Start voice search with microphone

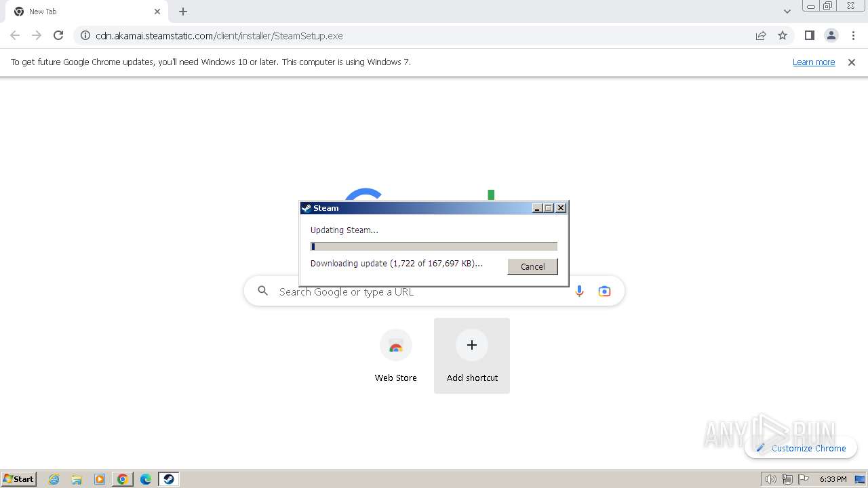[579, 291]
